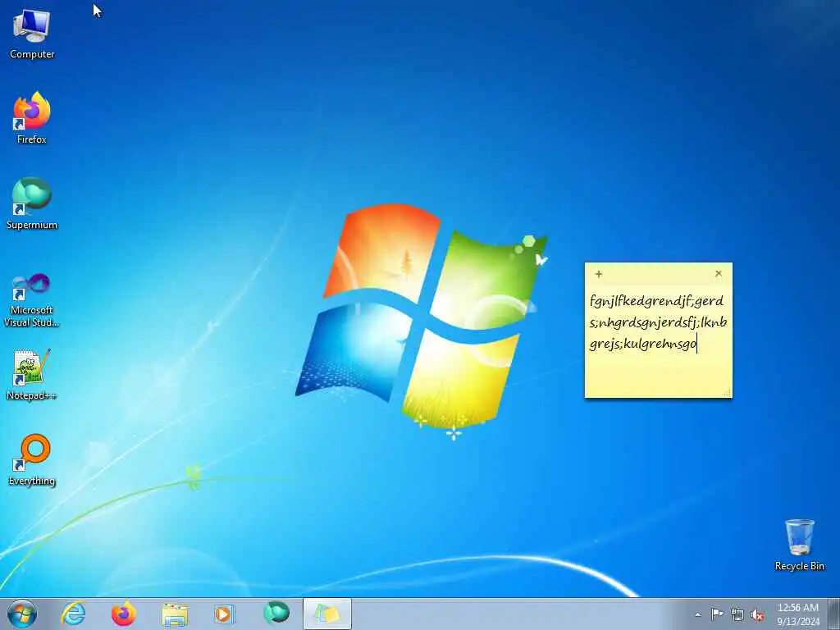Open the Computer desktop icon
The height and width of the screenshot is (630, 840).
tap(32, 34)
